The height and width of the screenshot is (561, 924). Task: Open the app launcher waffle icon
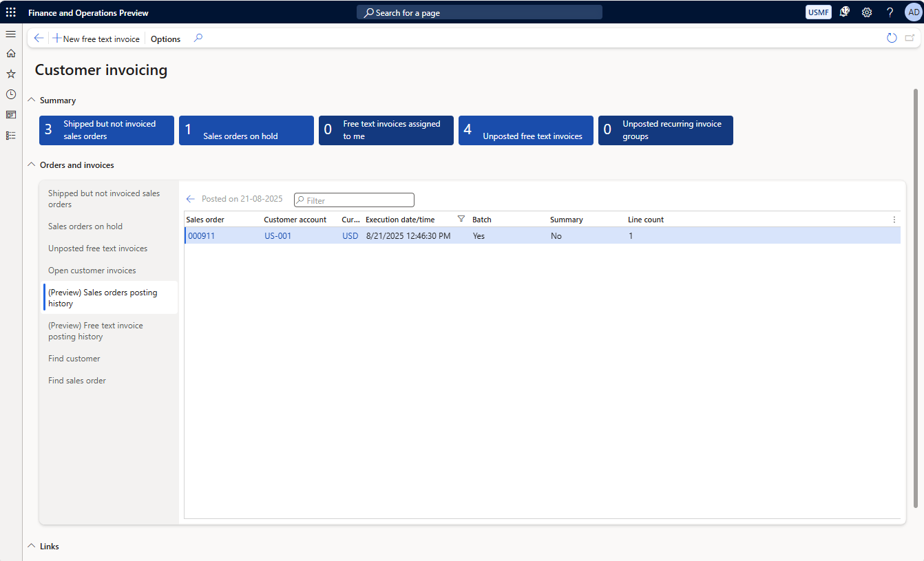tap(11, 12)
